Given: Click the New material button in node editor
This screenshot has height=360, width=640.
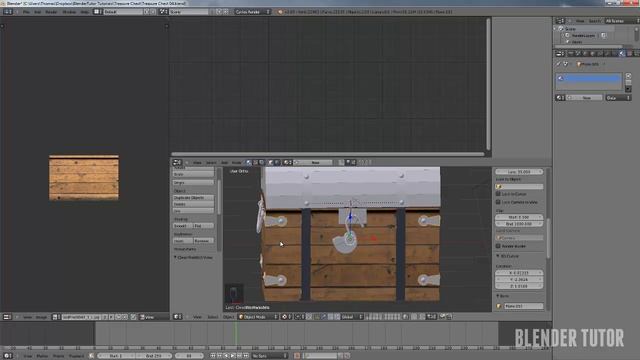Looking at the screenshot, I should (315, 162).
